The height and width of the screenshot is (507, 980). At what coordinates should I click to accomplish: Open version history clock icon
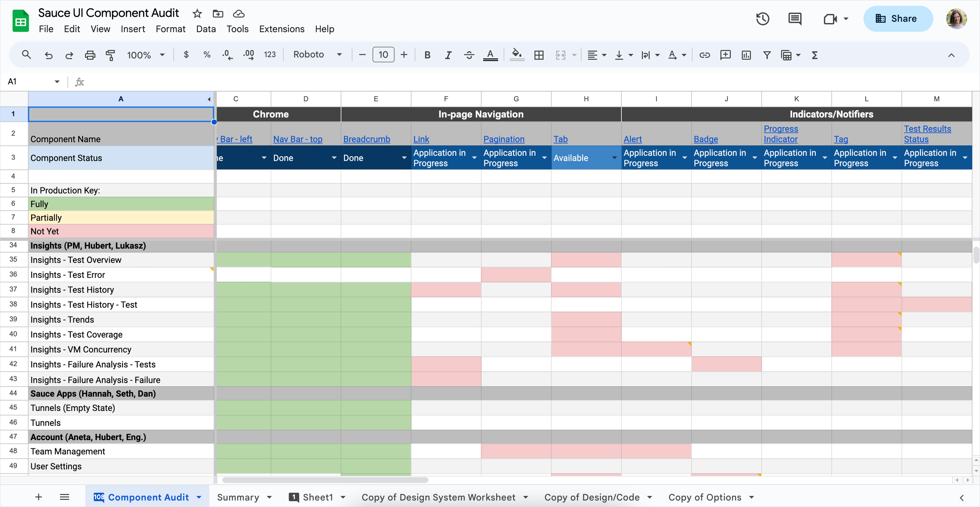click(762, 19)
